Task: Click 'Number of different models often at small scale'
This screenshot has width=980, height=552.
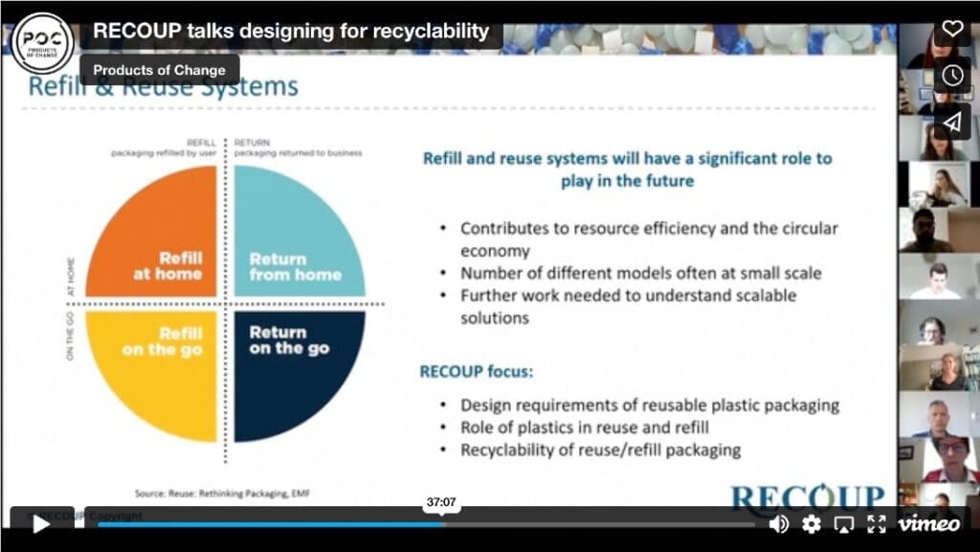Action: (x=641, y=274)
